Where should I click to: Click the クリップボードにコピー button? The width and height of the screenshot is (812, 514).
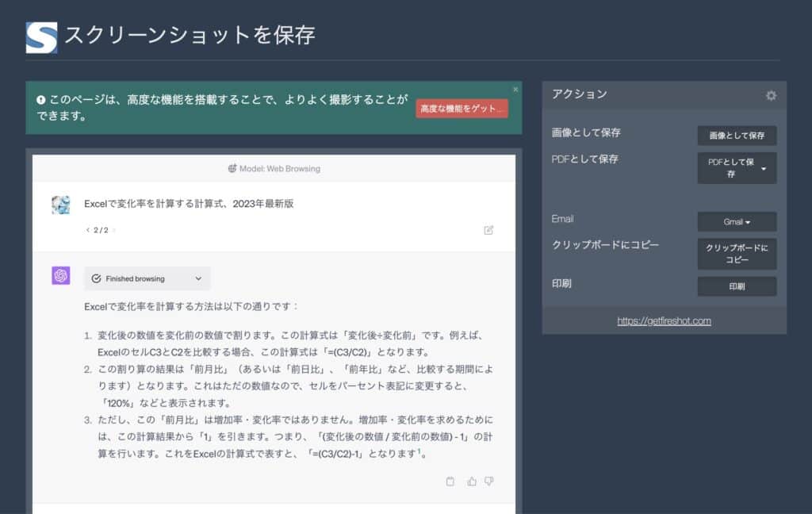click(737, 254)
